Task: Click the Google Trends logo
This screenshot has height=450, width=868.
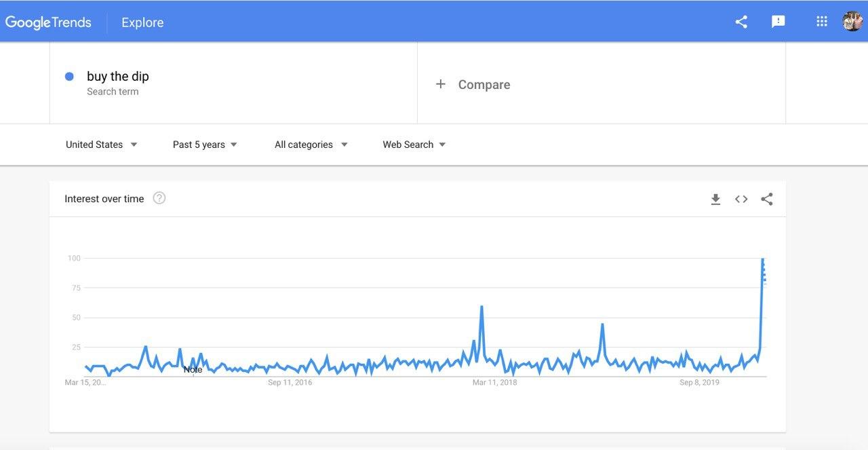Action: click(48, 22)
